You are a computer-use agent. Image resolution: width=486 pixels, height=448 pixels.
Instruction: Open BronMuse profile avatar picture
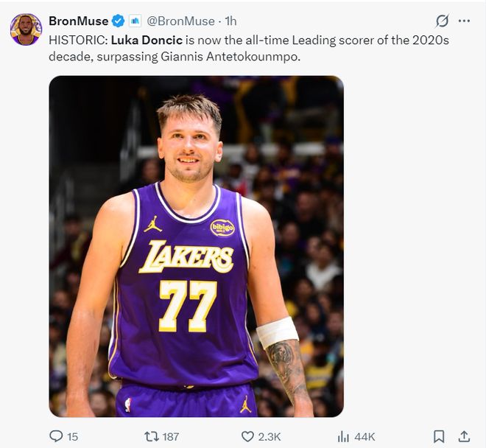26,29
